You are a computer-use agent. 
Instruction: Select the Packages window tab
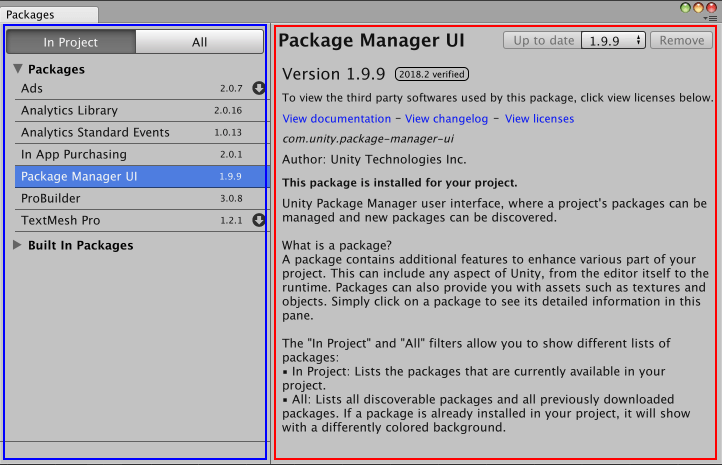click(x=49, y=14)
